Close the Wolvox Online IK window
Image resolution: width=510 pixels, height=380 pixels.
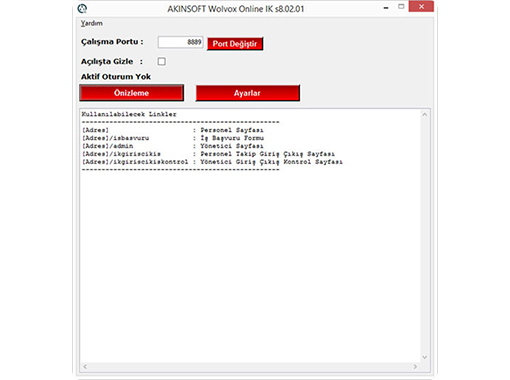[x=421, y=6]
